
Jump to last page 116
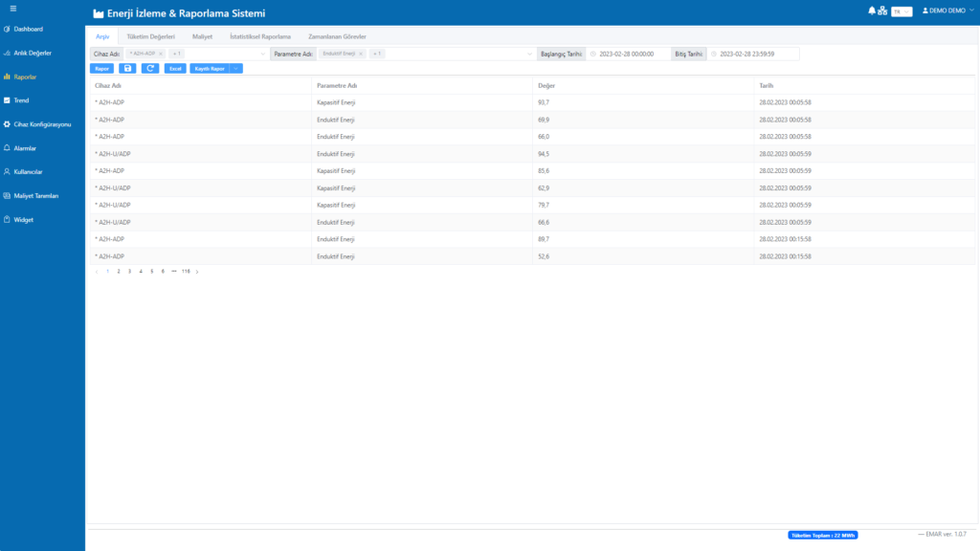tap(186, 272)
